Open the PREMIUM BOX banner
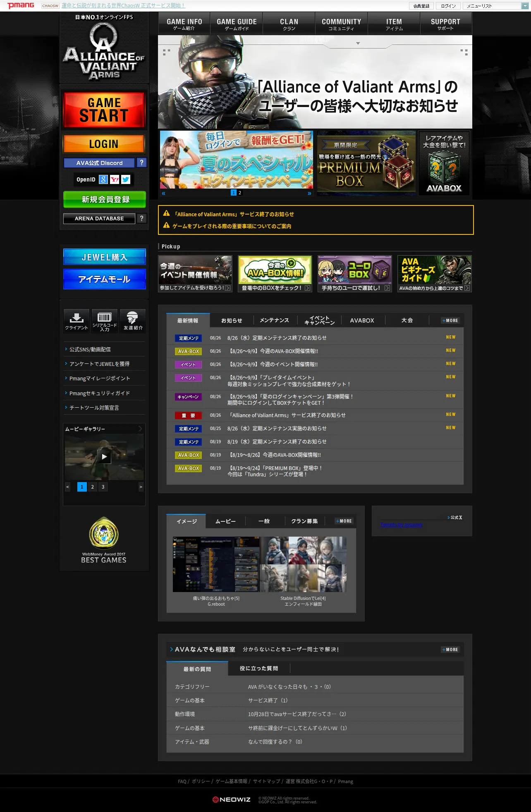Image resolution: width=531 pixels, height=812 pixels. pos(366,162)
